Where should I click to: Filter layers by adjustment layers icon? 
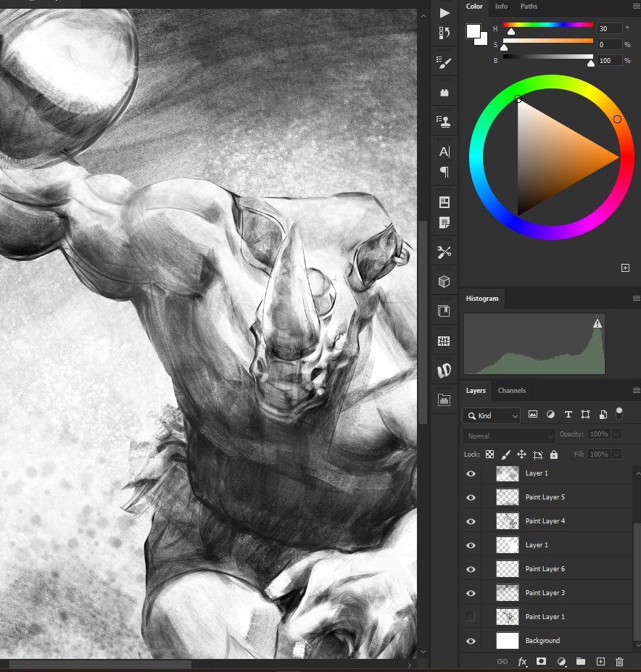tap(550, 414)
